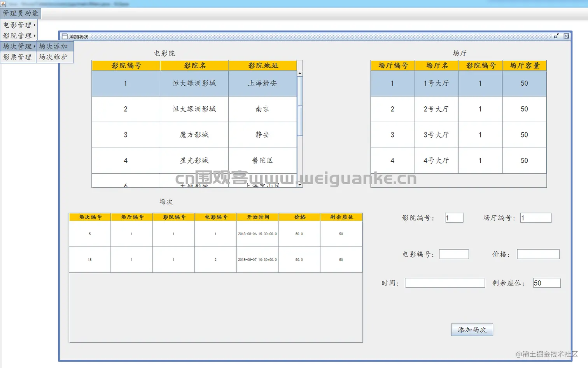Image resolution: width=588 pixels, height=368 pixels.
Task: Close the 添加场次 internal frame
Action: click(x=566, y=36)
